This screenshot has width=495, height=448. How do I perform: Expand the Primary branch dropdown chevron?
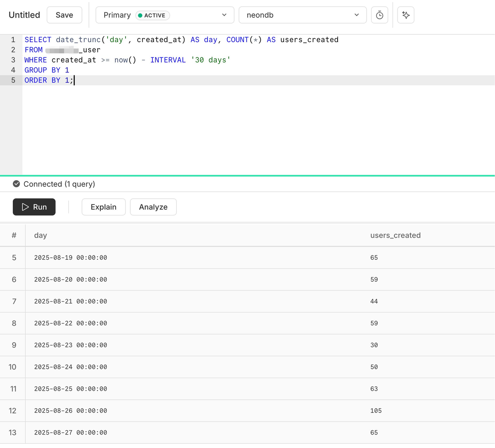(224, 15)
